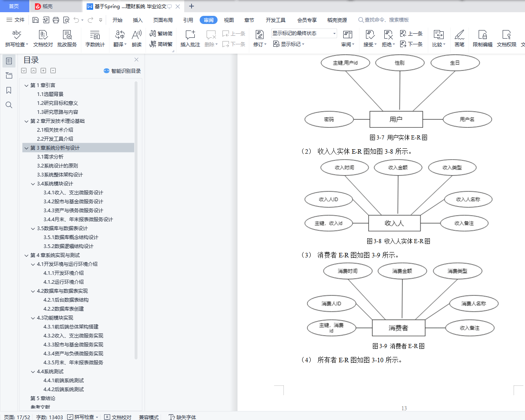This screenshot has width=525, height=420.
Task: Redo the last action
Action: pyautogui.click(x=90, y=20)
